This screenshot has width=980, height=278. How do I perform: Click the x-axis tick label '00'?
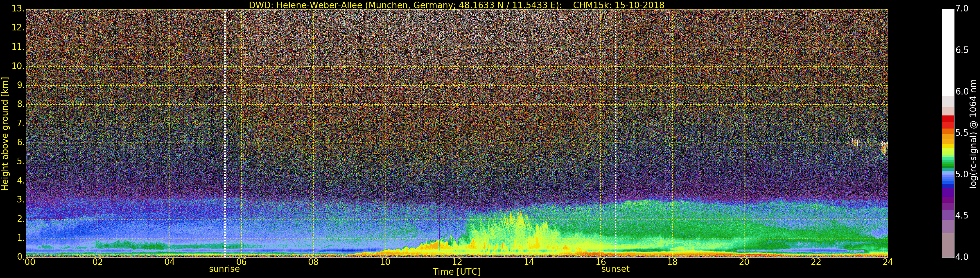coord(30,262)
